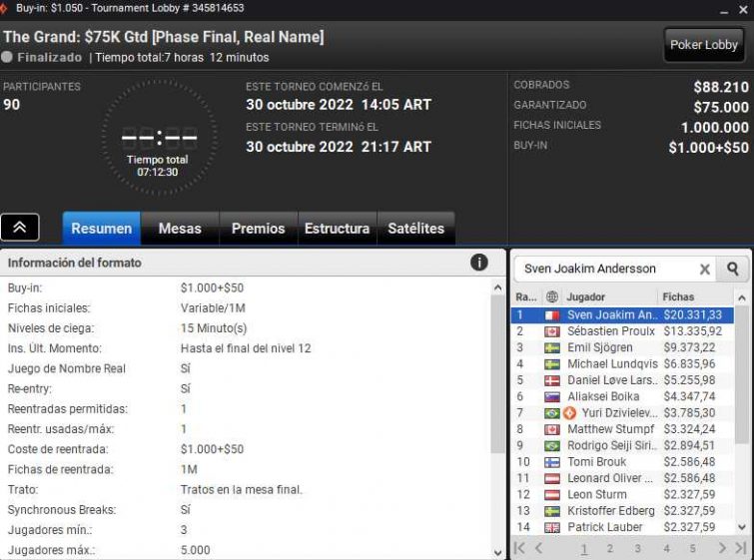Clear the player search with X icon
The height and width of the screenshot is (560, 754).
pyautogui.click(x=704, y=270)
